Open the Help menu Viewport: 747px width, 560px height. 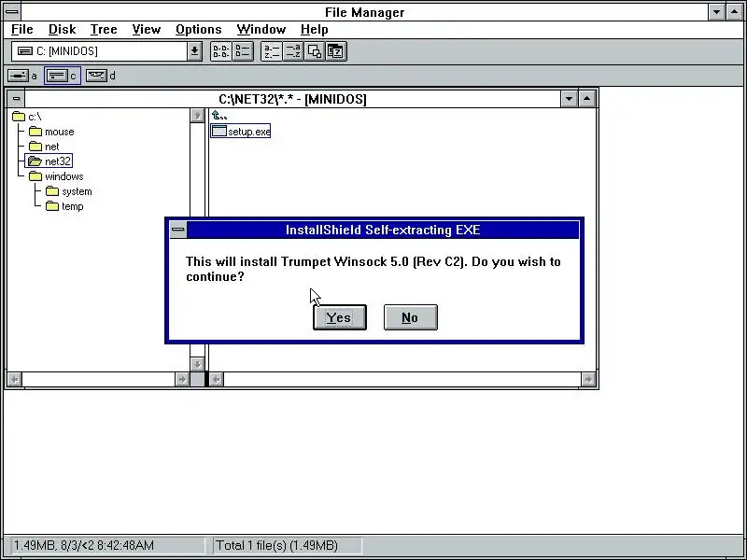pyautogui.click(x=314, y=30)
